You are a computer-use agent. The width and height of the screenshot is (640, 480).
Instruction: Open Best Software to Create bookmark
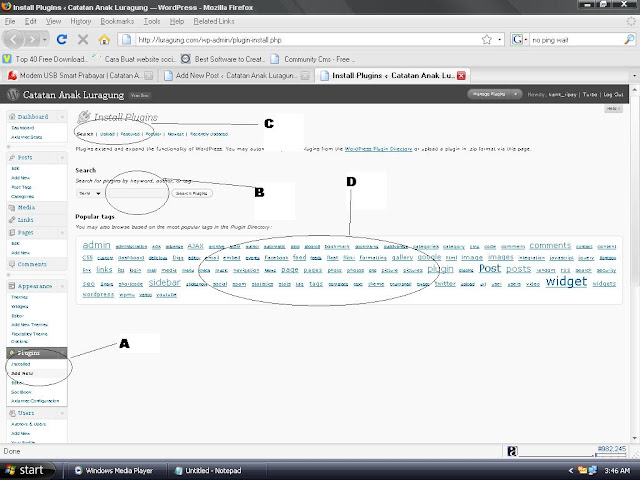point(223,59)
